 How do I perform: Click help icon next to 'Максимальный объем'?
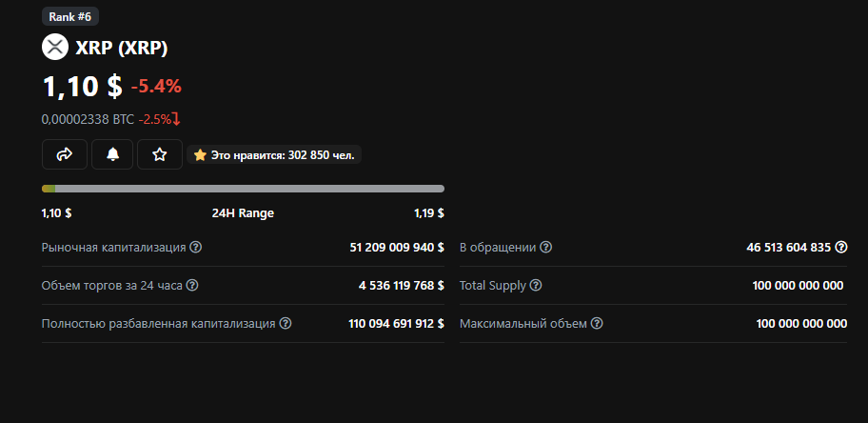[x=597, y=323]
